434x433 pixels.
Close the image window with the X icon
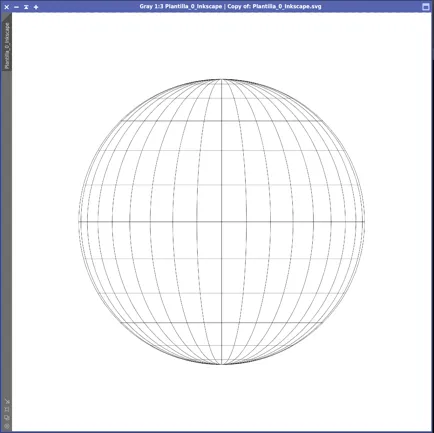coord(6,7)
